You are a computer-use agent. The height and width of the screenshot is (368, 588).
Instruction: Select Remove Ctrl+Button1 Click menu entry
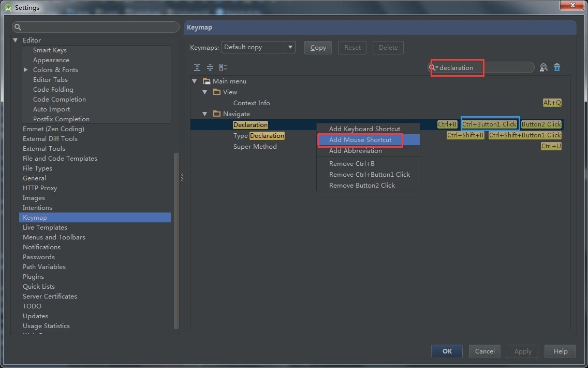pos(369,175)
